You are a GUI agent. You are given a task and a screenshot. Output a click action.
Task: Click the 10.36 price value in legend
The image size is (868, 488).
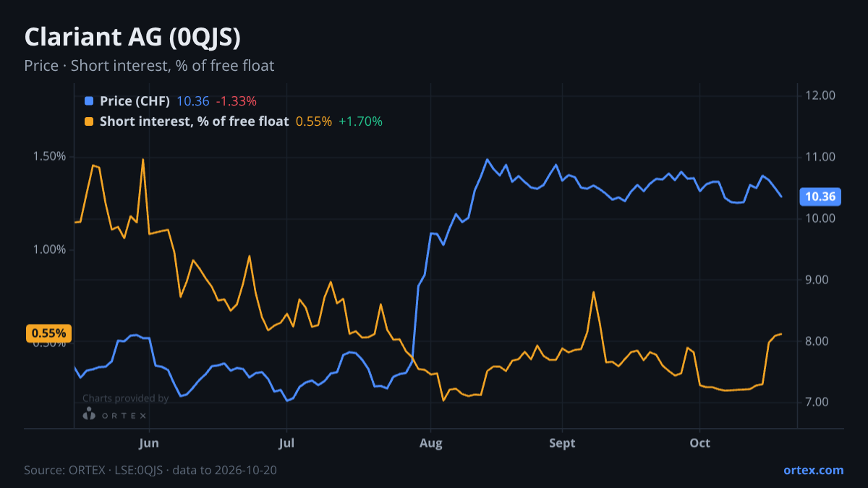coord(193,101)
